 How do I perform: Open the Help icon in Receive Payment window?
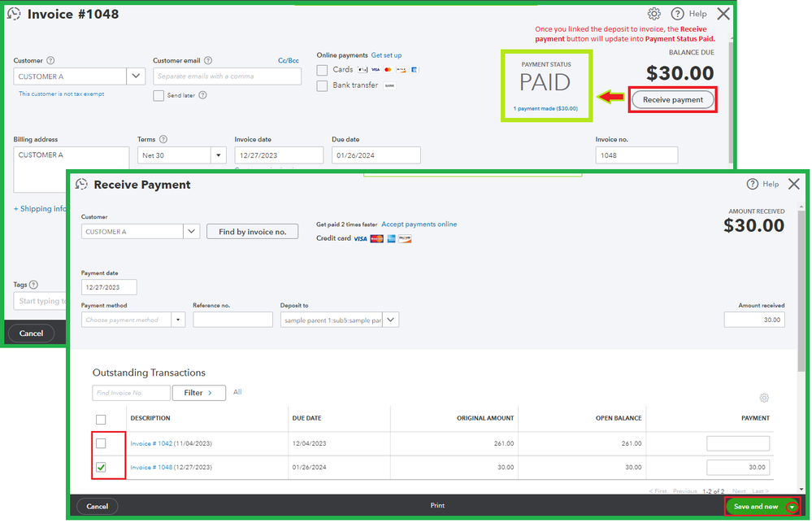coord(753,184)
